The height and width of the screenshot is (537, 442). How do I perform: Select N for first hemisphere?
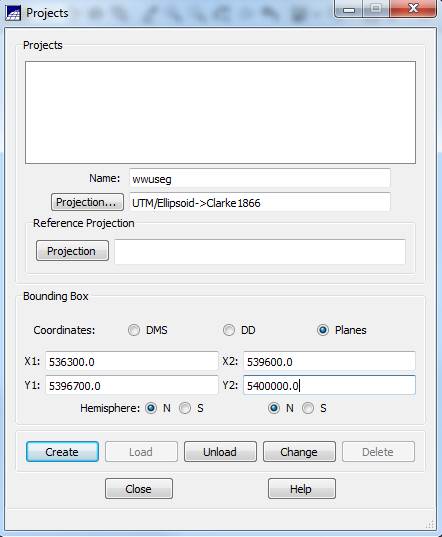(x=151, y=408)
